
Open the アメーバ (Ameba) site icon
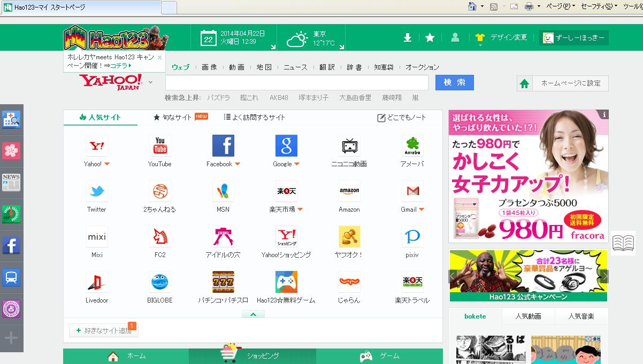coord(412,145)
